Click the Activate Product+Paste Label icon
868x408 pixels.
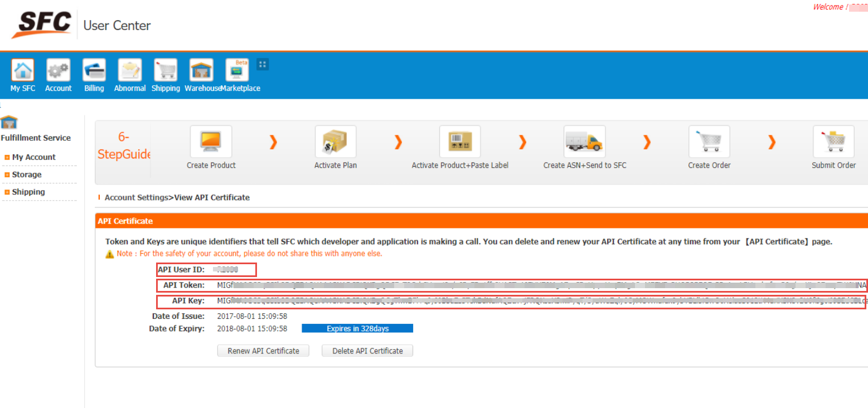tap(460, 142)
